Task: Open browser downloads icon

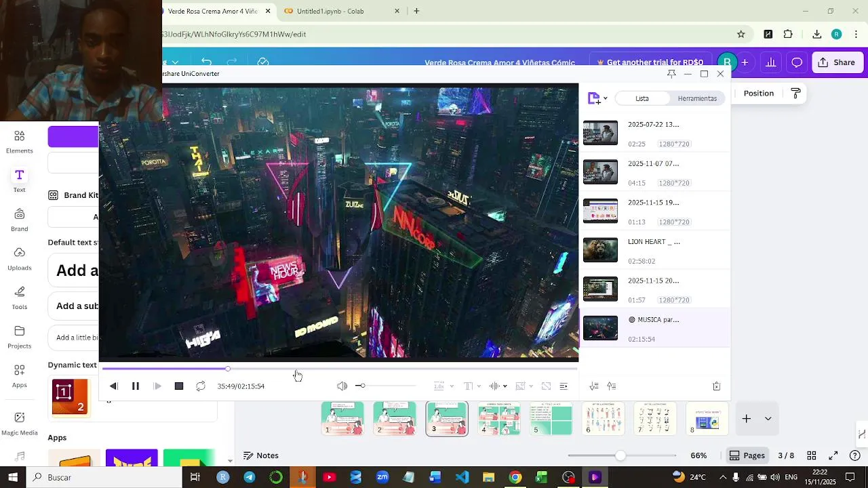Action: [x=816, y=35]
